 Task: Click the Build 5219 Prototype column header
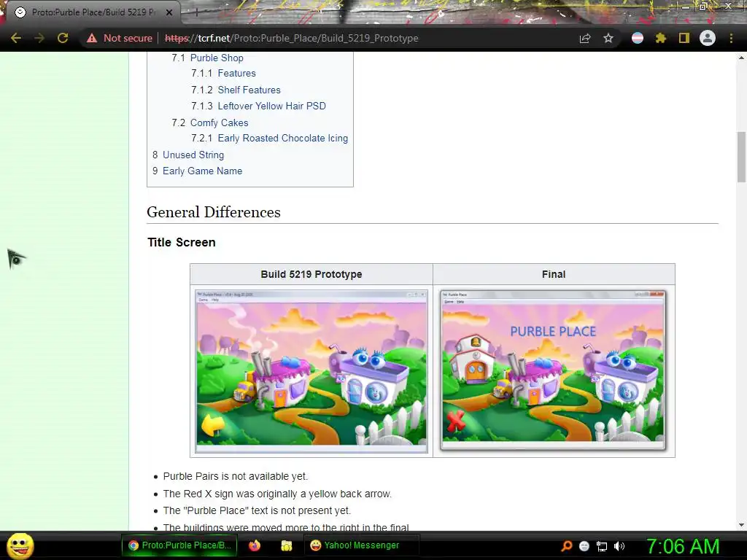311,274
